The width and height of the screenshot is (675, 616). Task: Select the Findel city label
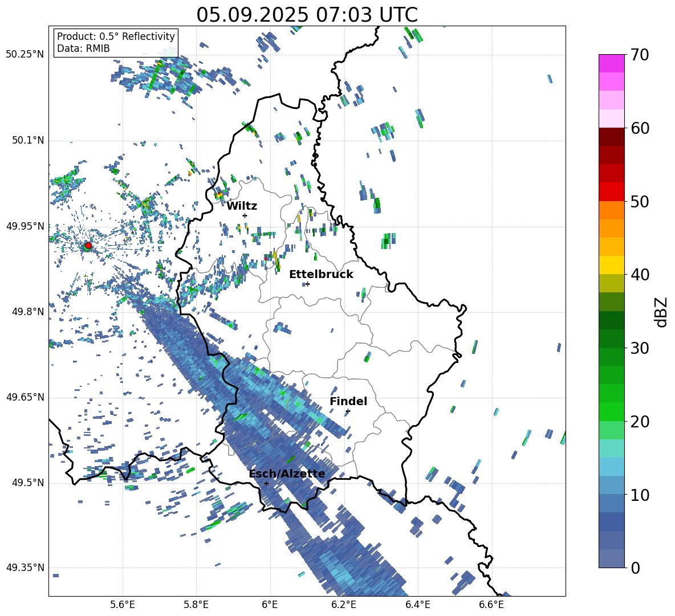point(348,401)
